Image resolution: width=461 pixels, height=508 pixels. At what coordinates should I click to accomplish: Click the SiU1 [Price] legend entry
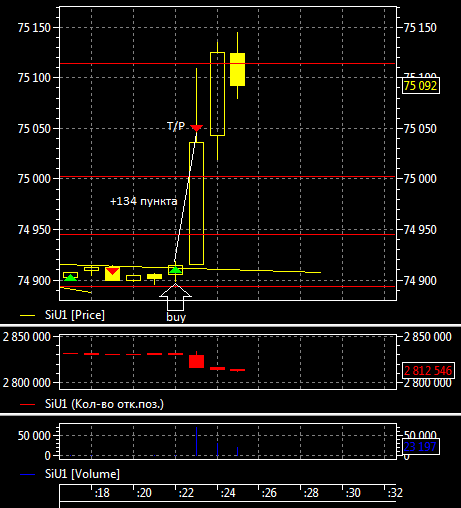(75, 315)
